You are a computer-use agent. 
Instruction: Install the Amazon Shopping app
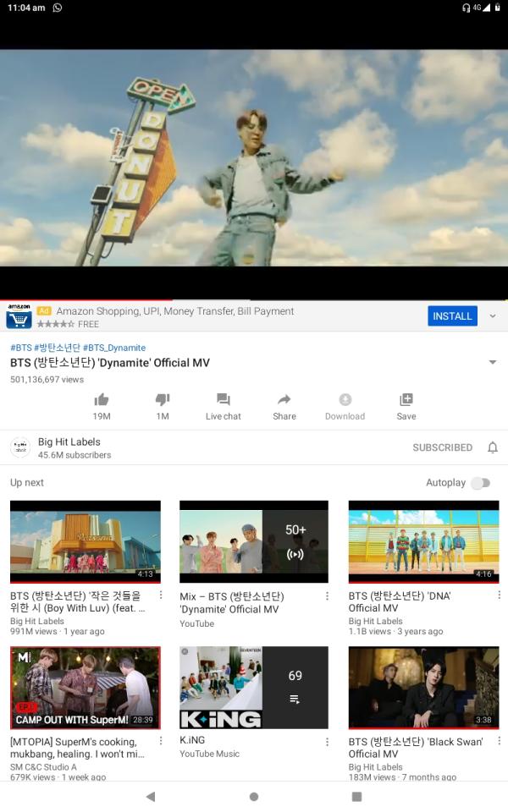click(452, 315)
